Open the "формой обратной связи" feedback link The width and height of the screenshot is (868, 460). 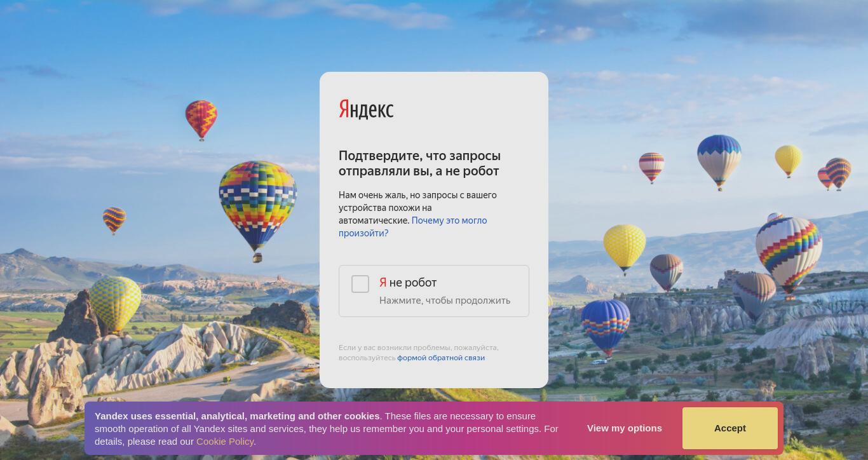click(441, 358)
